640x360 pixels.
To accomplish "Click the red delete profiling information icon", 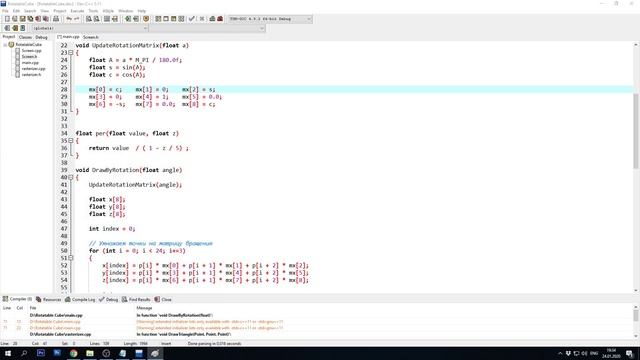I will pos(220,19).
